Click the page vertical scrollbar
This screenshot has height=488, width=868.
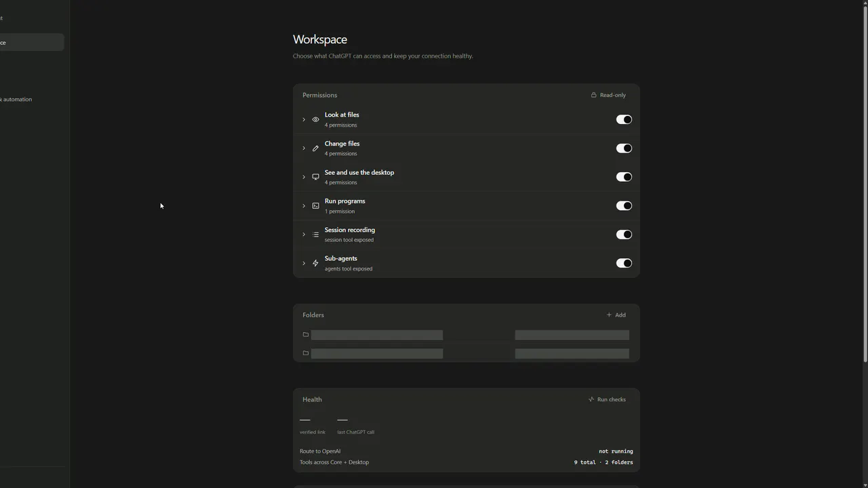865,183
